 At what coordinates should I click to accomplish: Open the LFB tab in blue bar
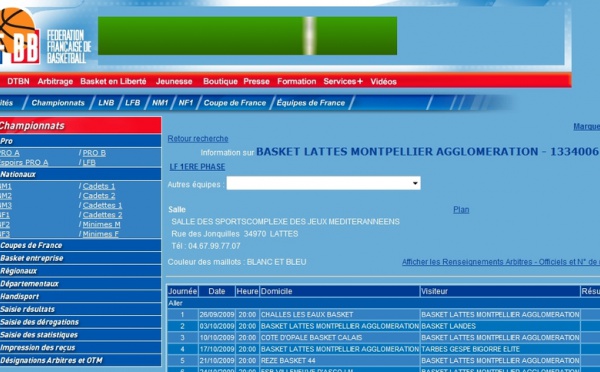pyautogui.click(x=132, y=103)
